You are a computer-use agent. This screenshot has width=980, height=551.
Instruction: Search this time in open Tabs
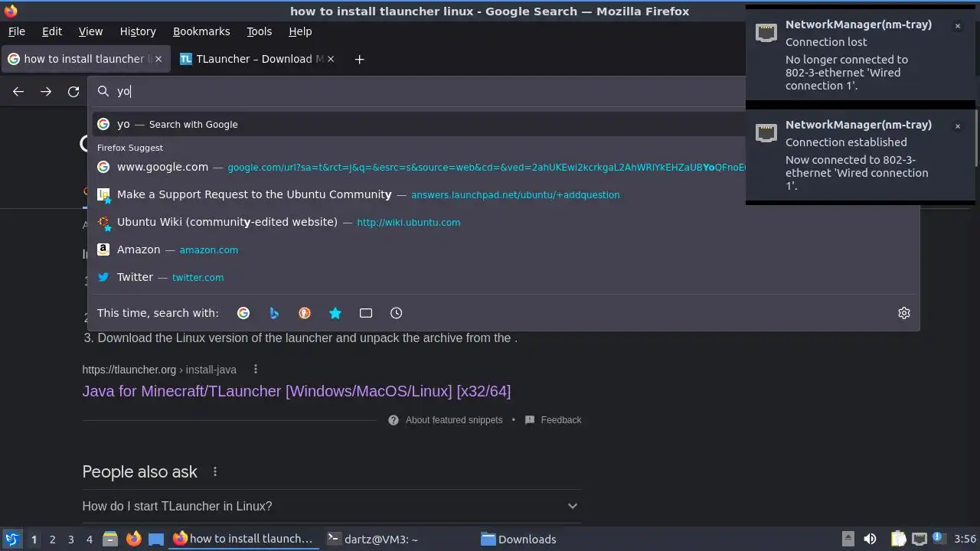click(366, 313)
